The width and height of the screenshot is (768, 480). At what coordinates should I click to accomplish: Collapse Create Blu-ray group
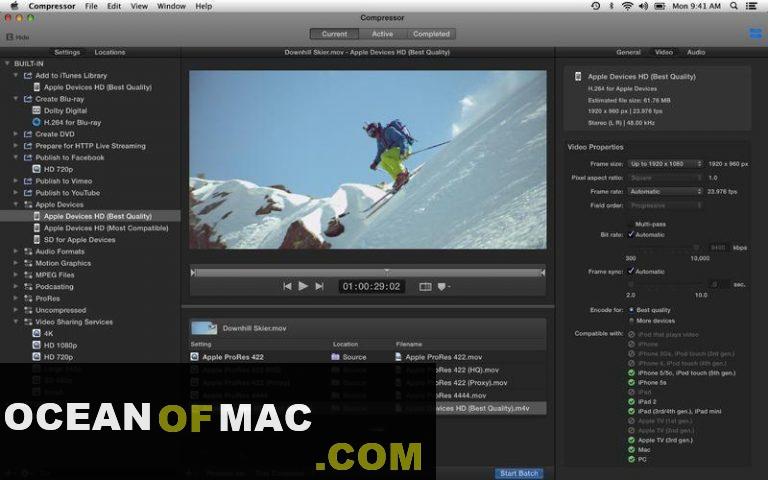(16, 98)
